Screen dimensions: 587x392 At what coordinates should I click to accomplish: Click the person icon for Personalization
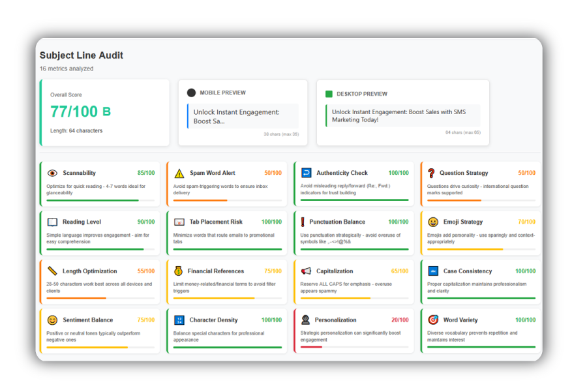pos(306,320)
